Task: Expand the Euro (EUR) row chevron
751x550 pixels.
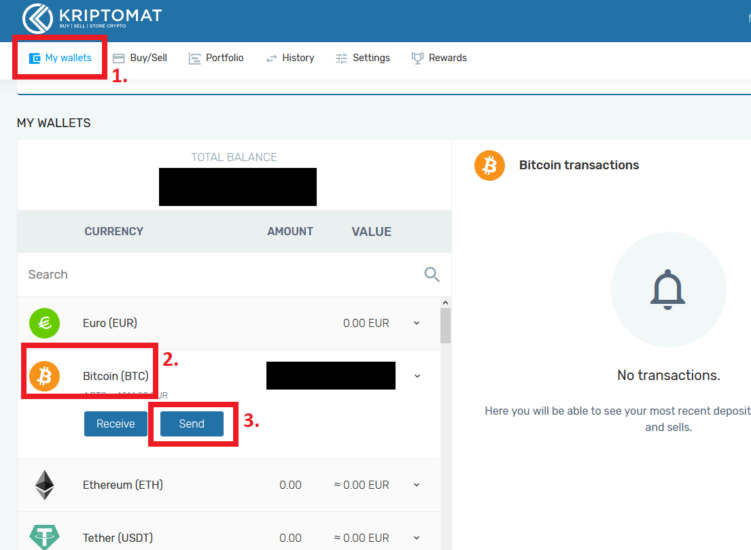Action: tap(417, 323)
